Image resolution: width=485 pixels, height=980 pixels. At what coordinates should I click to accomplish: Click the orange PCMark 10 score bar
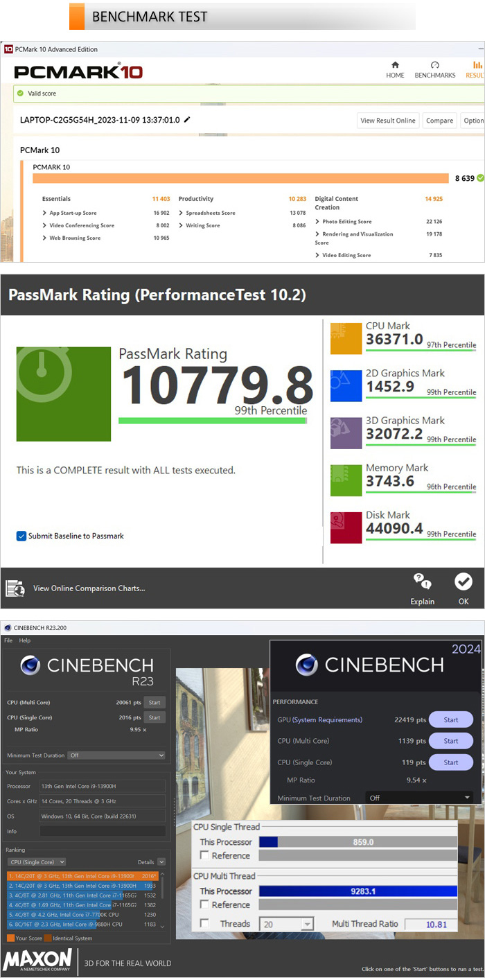(x=241, y=178)
